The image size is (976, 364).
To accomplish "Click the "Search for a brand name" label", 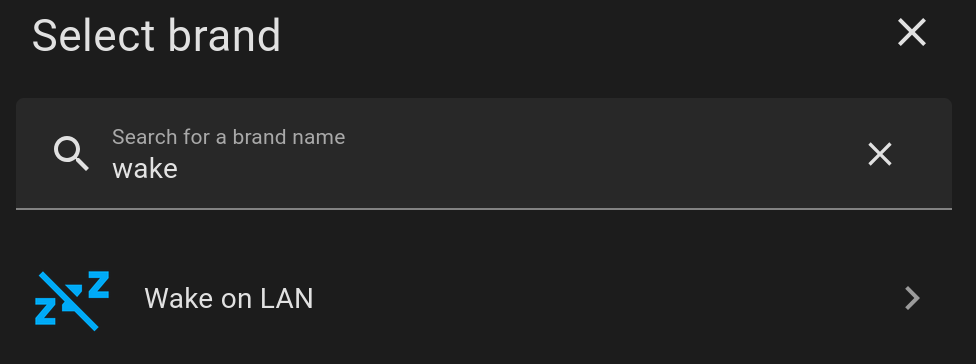I will click(x=228, y=137).
